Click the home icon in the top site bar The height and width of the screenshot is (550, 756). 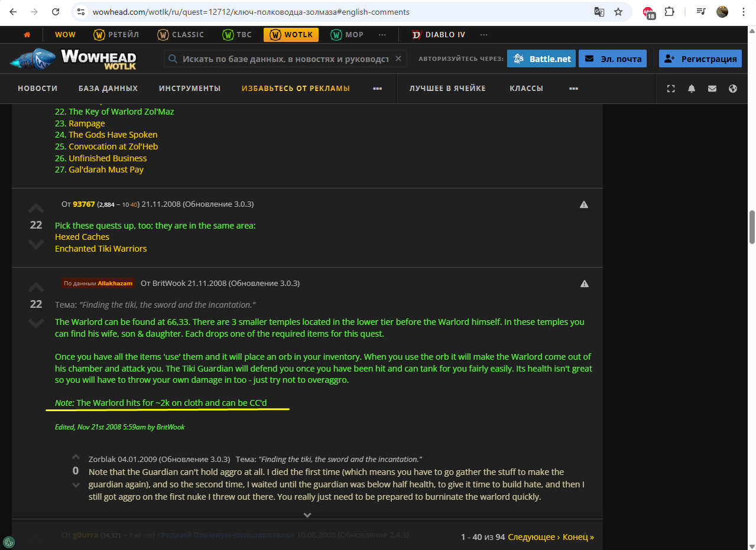[x=27, y=35]
